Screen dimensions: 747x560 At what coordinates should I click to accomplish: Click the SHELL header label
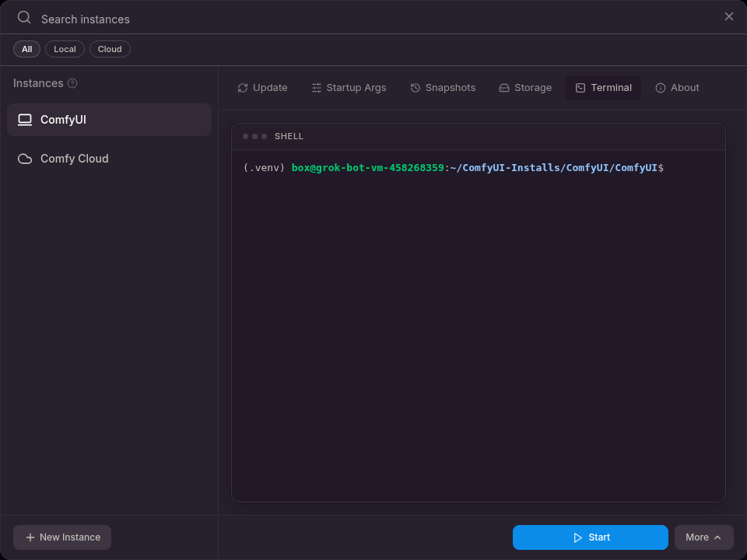click(x=289, y=136)
